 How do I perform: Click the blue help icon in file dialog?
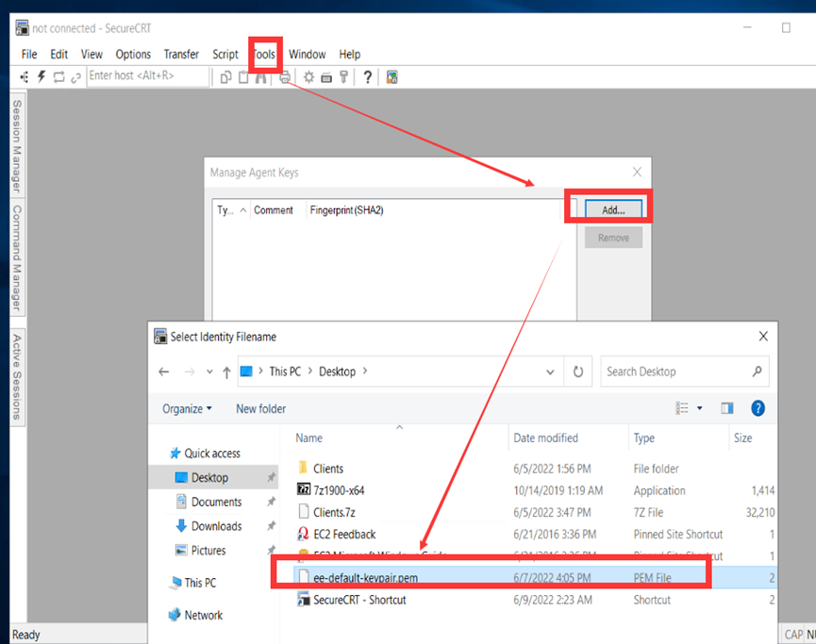(x=757, y=408)
